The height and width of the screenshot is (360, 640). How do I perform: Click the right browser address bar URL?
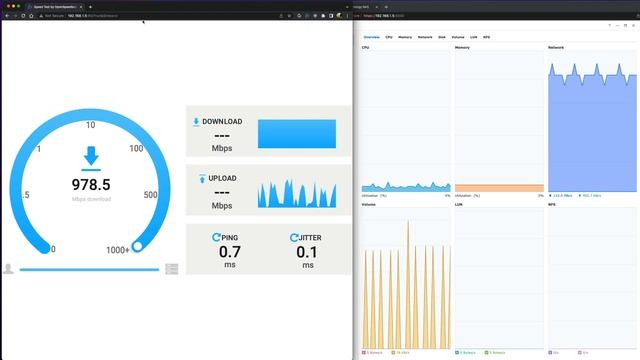tap(384, 16)
